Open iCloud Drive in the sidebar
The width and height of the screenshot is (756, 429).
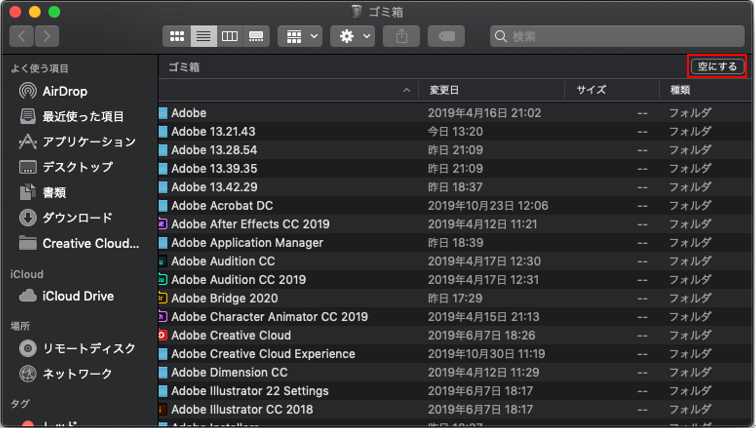point(67,296)
